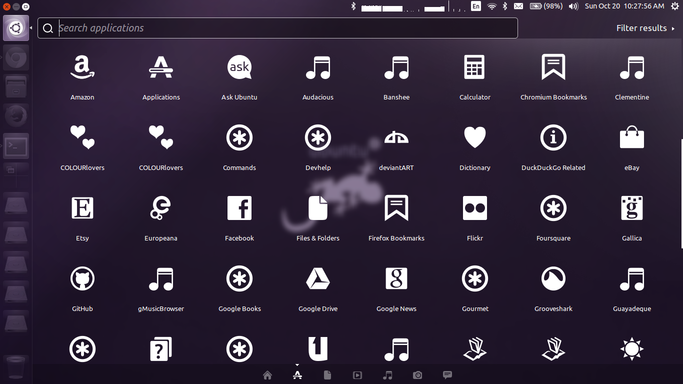
Task: Open the Gallica icon
Action: click(x=632, y=208)
